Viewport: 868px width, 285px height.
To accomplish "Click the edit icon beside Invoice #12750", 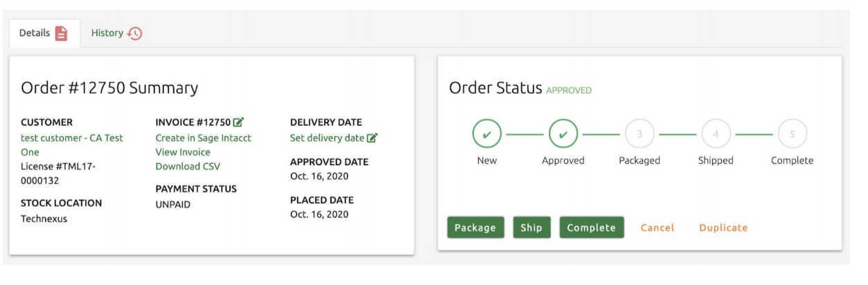I will 239,122.
